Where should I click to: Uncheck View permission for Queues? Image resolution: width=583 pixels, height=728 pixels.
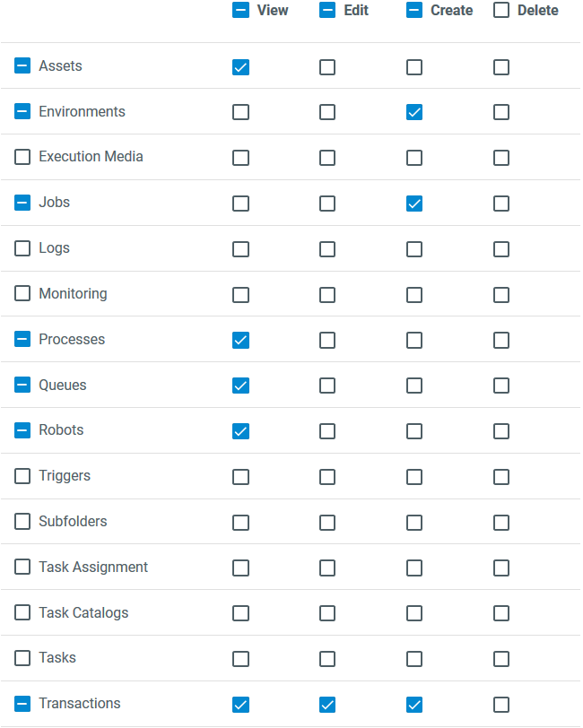(x=240, y=386)
